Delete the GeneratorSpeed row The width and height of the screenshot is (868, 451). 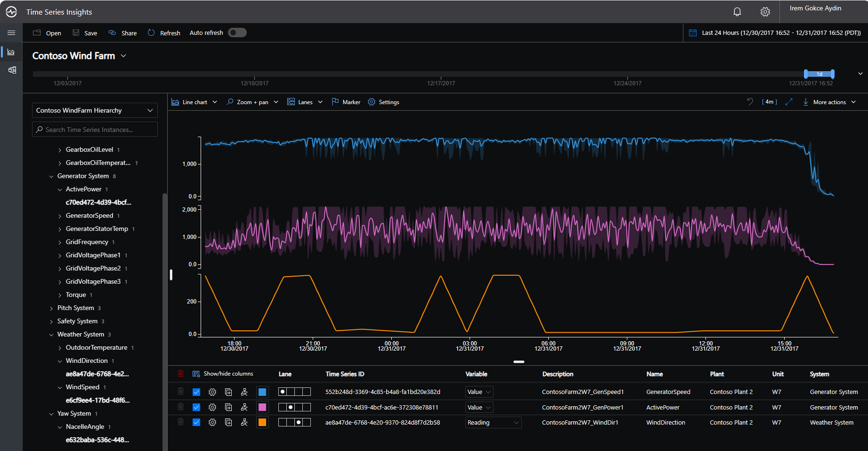[180, 392]
